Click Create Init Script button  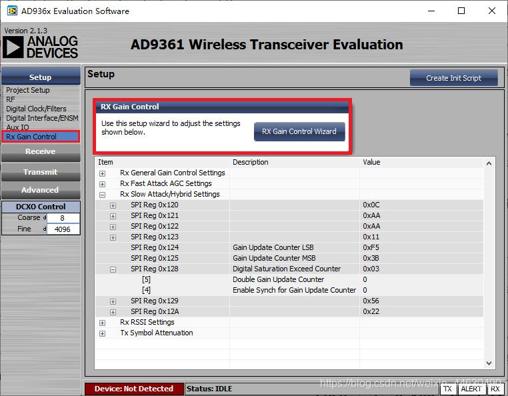coord(454,78)
